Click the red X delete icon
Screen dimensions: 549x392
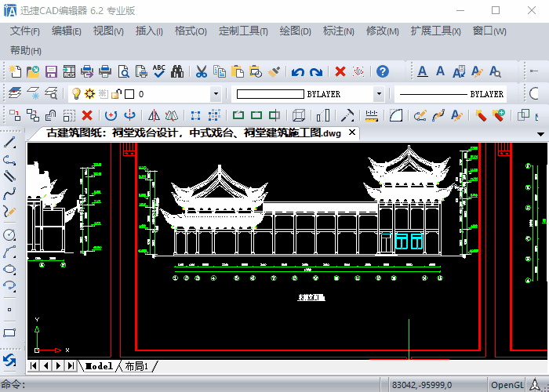[340, 72]
